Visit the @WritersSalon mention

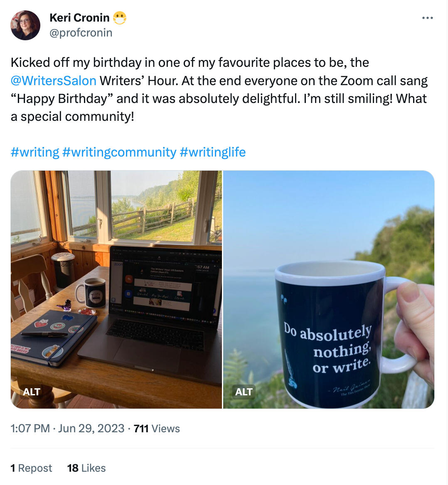coord(53,81)
